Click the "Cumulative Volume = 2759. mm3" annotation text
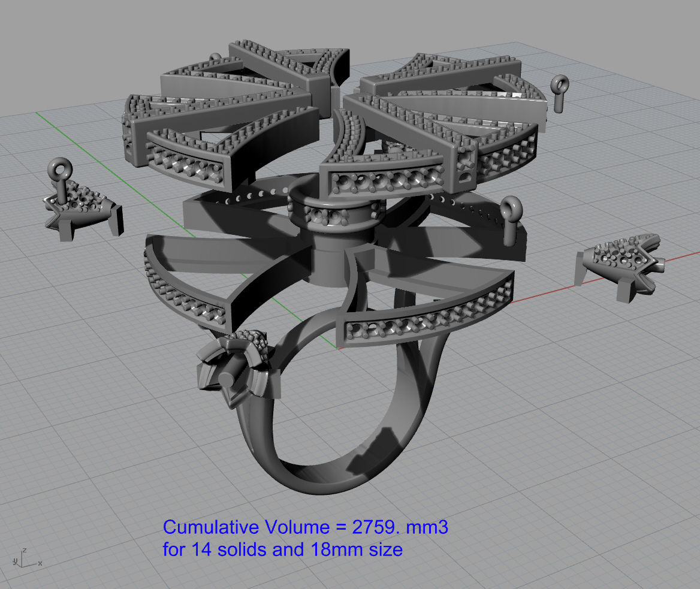 click(306, 527)
